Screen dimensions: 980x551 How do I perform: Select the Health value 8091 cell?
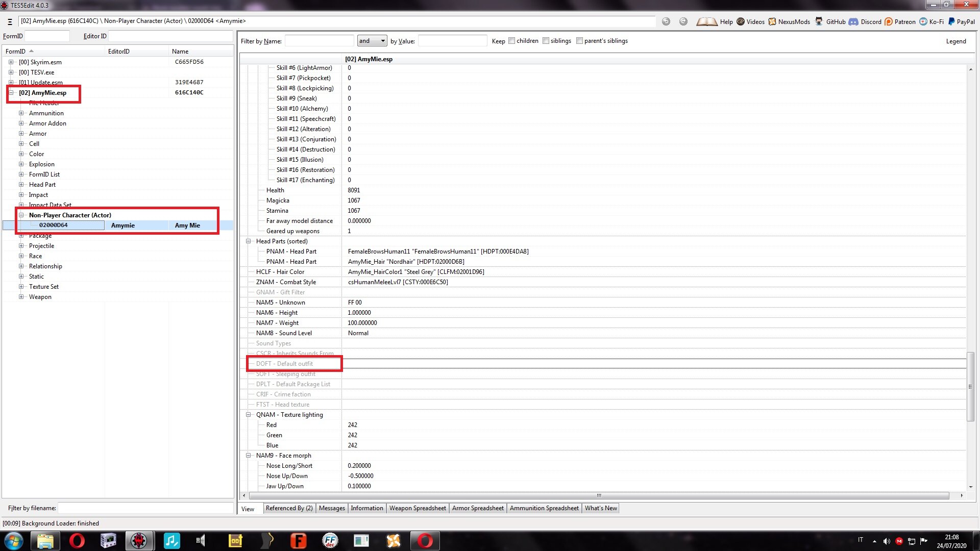[x=654, y=190]
